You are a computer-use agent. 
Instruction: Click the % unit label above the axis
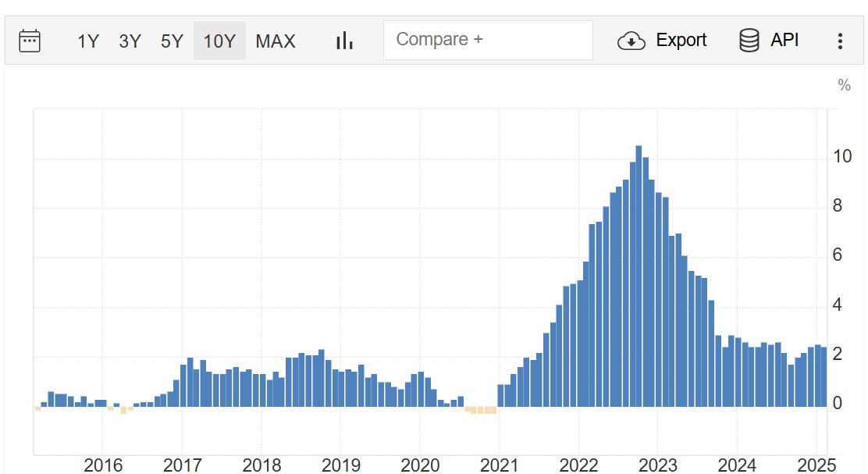pyautogui.click(x=844, y=86)
